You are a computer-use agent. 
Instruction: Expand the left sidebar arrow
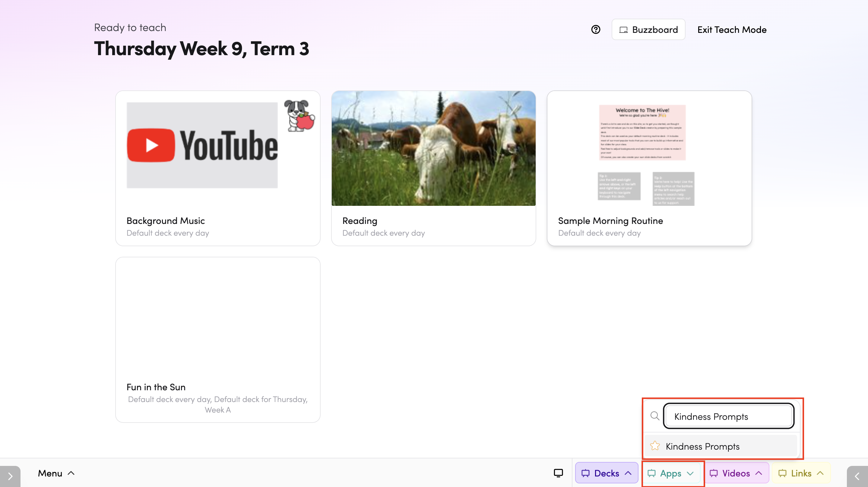pos(10,476)
